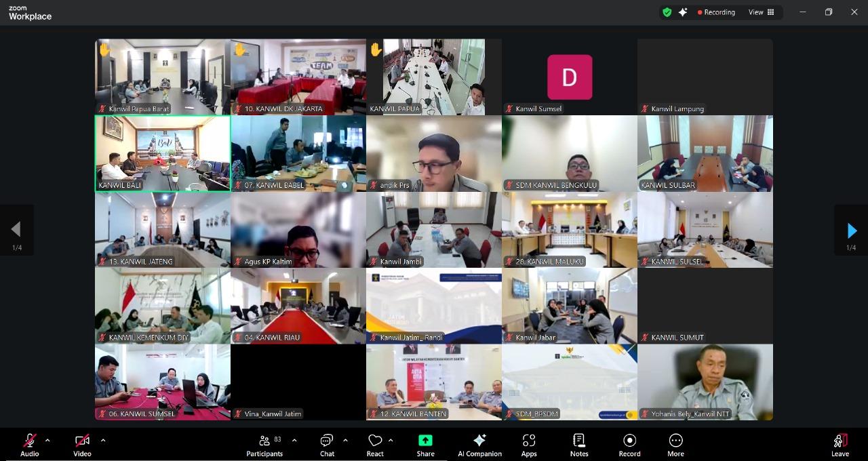Screen dimensions: 868x461
Task: Open the Chat panel
Action: point(327,445)
